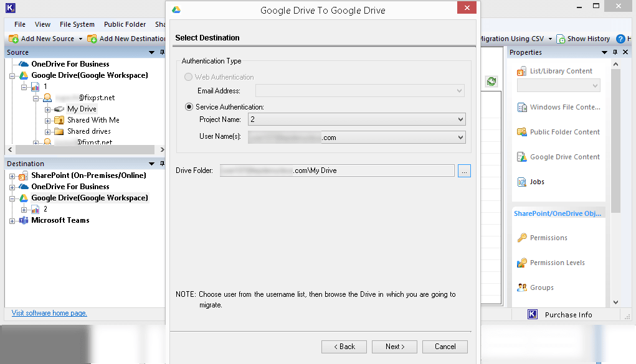Click OneDrive For Business icon in Destination
The image size is (636, 364).
pyautogui.click(x=24, y=187)
